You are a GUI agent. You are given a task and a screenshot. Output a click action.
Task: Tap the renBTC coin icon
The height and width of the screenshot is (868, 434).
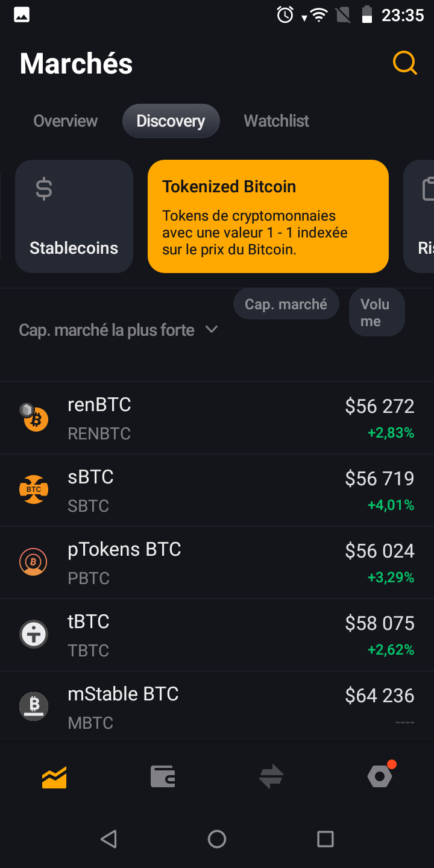pyautogui.click(x=34, y=418)
